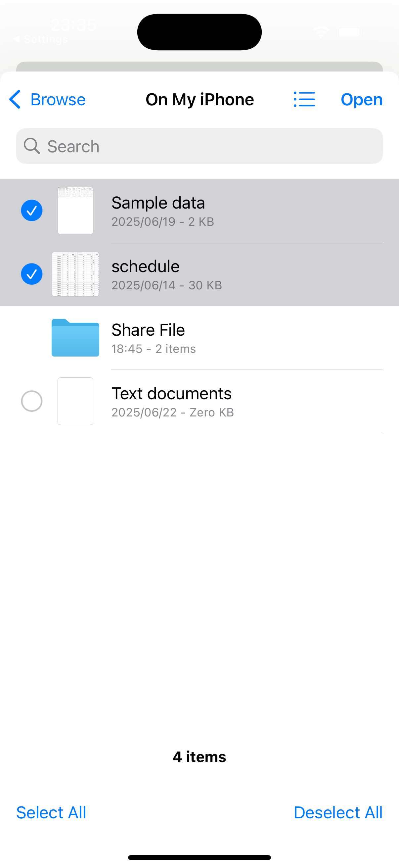This screenshot has width=399, height=868.
Task: Deselect the Sample data checkmark
Action: tap(32, 211)
